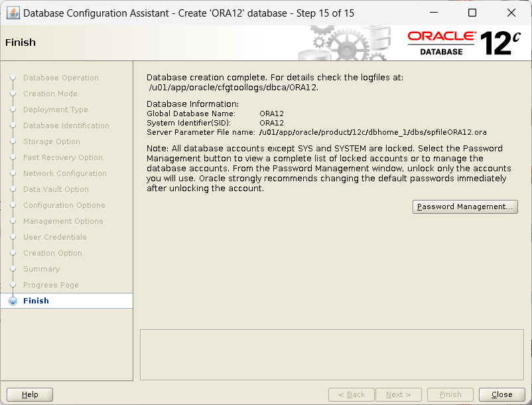Select the Deployment Type step
Image resolution: width=532 pixels, height=405 pixels.
tap(55, 110)
